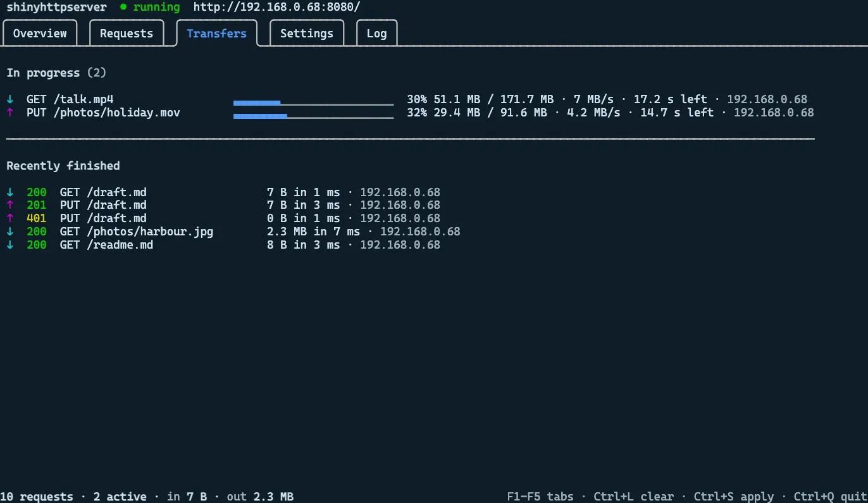Switch to the Overview tab
The width and height of the screenshot is (868, 503).
tap(40, 34)
